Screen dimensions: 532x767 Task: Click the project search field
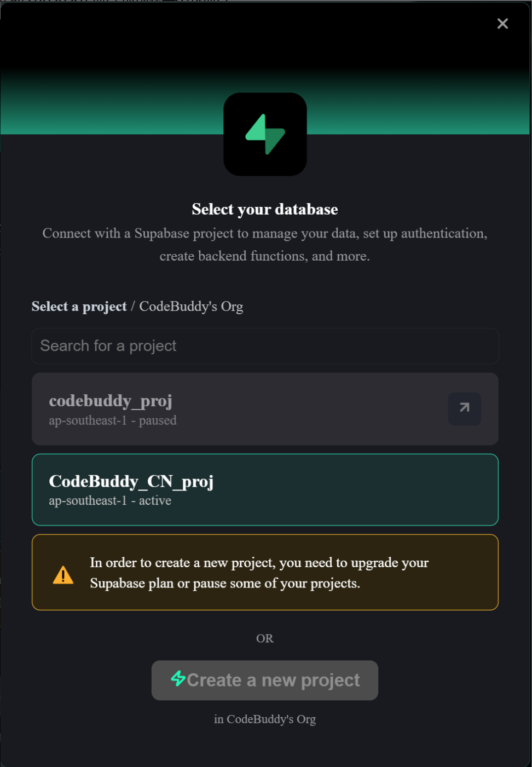(x=265, y=346)
